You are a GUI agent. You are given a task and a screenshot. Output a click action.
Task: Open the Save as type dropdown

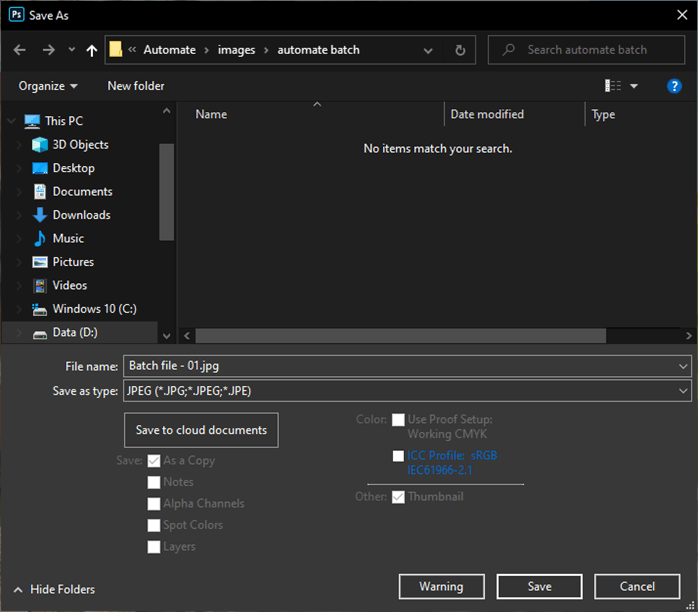pyautogui.click(x=683, y=391)
